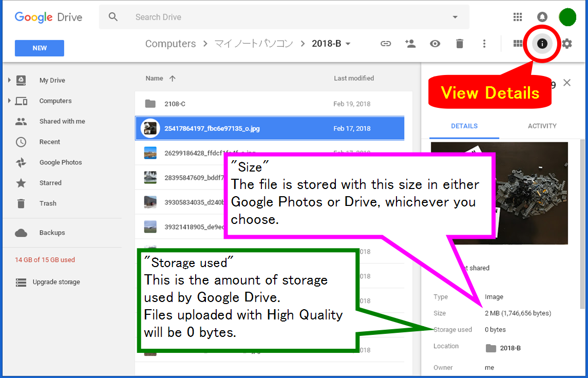The image size is (588, 378).
Task: Click the 26299186428 file thumbnail
Action: 150,153
